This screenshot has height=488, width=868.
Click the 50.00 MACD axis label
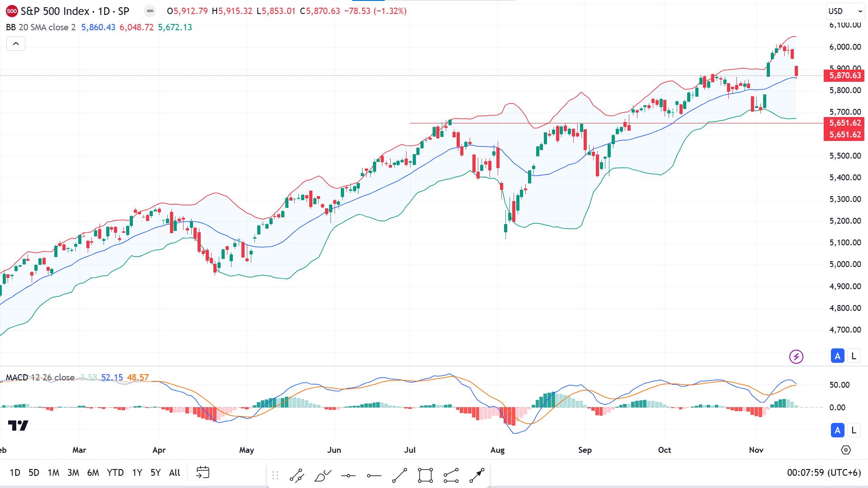(840, 385)
